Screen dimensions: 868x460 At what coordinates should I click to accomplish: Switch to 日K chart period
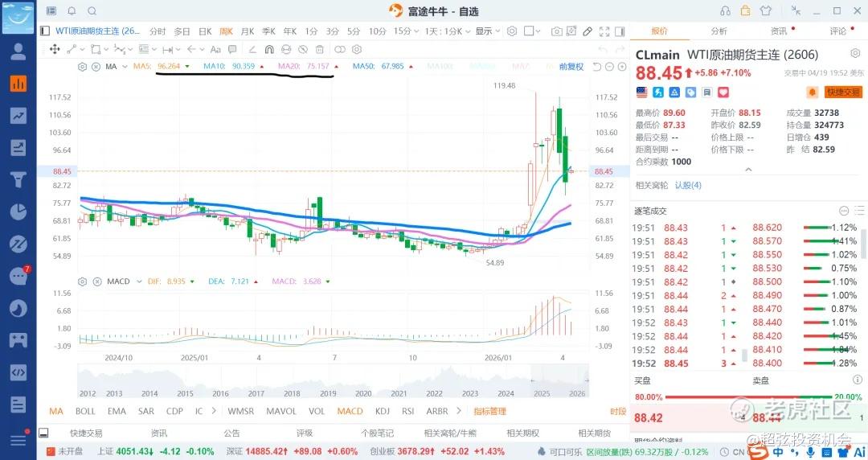pyautogui.click(x=205, y=31)
